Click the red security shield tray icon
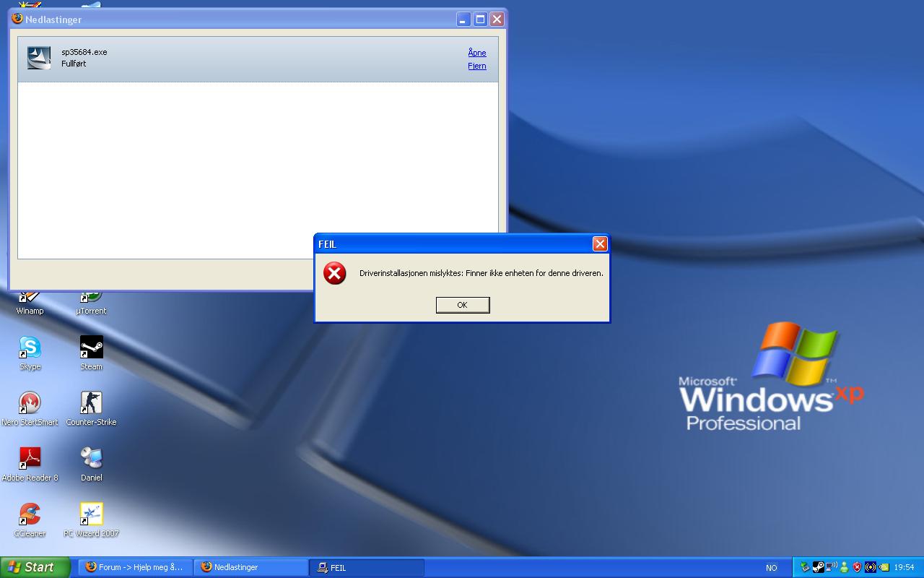This screenshot has height=578, width=924. pos(857,567)
